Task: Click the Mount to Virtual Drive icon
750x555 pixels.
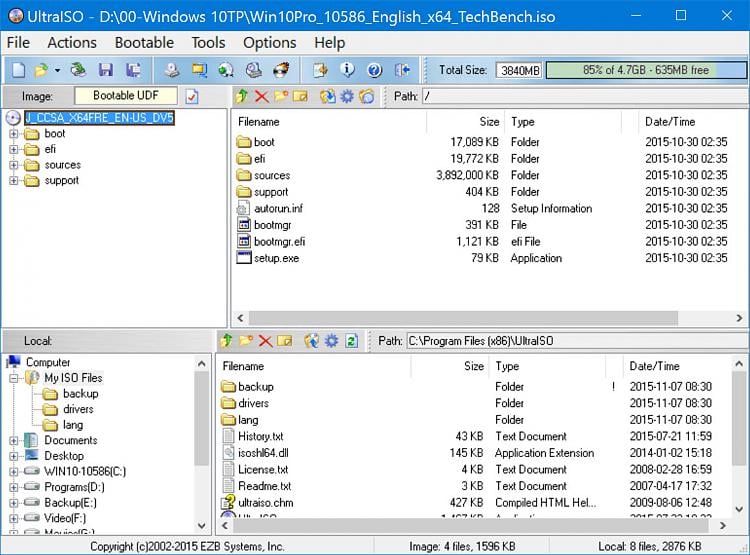Action: (254, 70)
